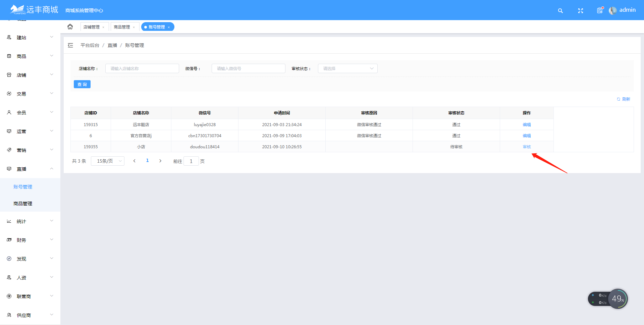
Task: Click the 直播 sidebar icon
Action: (9, 169)
